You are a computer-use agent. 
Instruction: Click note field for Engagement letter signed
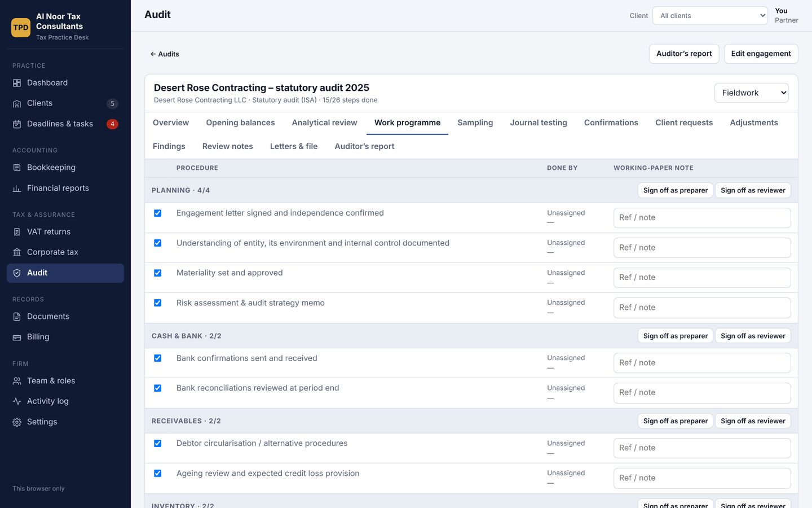[x=702, y=218]
